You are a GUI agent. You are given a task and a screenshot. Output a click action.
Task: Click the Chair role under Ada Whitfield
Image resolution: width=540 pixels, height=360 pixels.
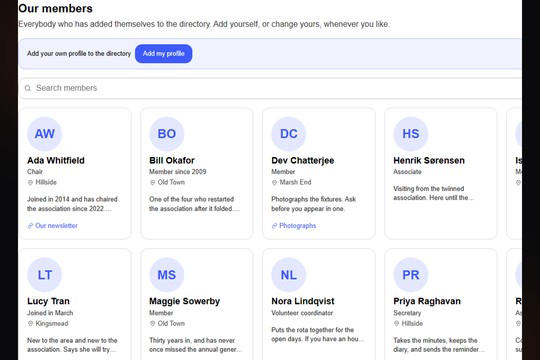click(x=35, y=172)
